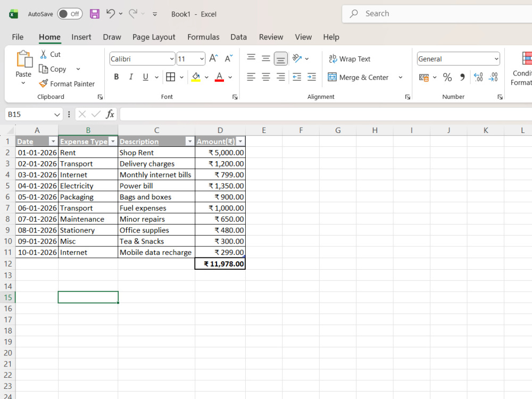Open Customize Quick Access Toolbar menu
The height and width of the screenshot is (399, 532).
point(155,14)
